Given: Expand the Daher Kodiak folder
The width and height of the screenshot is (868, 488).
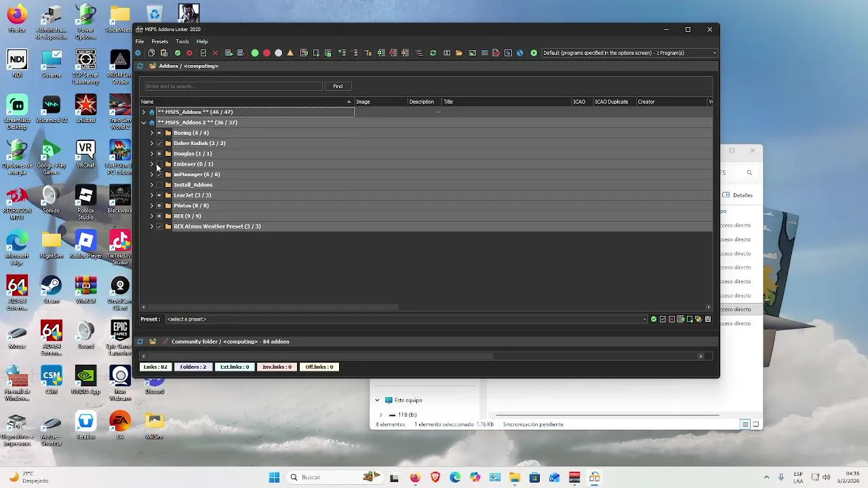Looking at the screenshot, I should [x=151, y=143].
